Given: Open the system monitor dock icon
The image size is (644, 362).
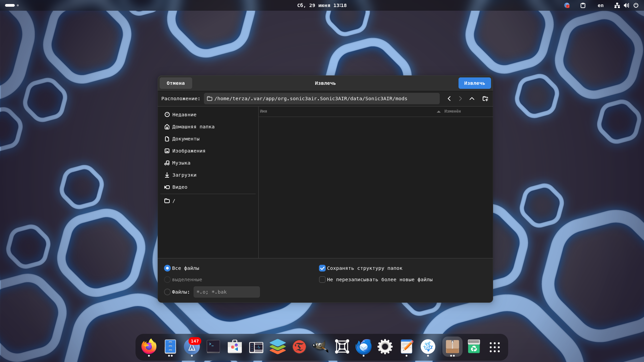Looking at the screenshot, I should (x=256, y=347).
